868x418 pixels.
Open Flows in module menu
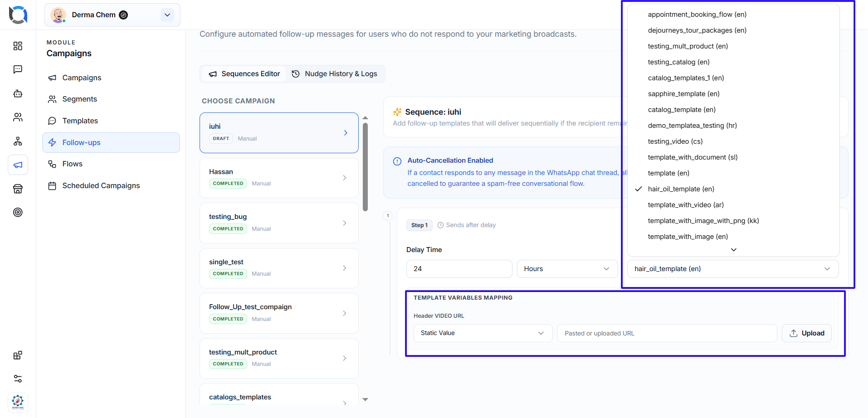pos(111,164)
